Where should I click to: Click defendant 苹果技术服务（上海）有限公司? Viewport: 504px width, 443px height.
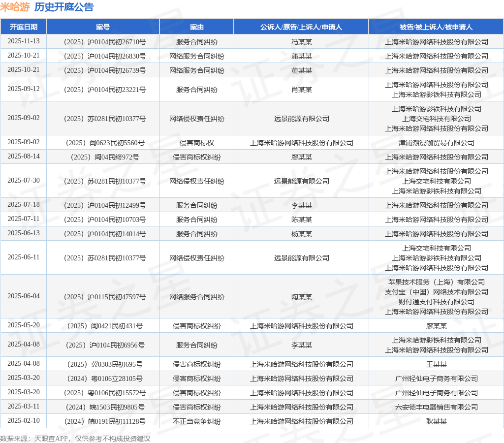tap(436, 282)
